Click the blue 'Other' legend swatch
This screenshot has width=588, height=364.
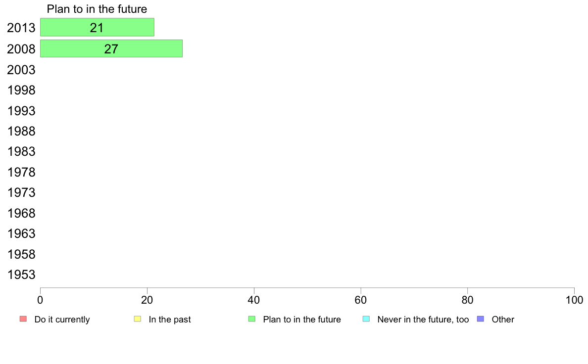click(x=481, y=319)
